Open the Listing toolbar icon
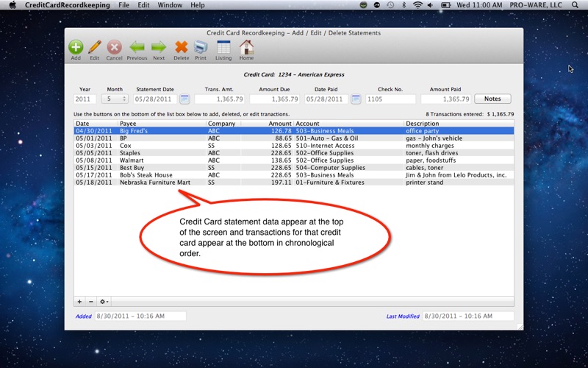The image size is (588, 368). tap(223, 48)
